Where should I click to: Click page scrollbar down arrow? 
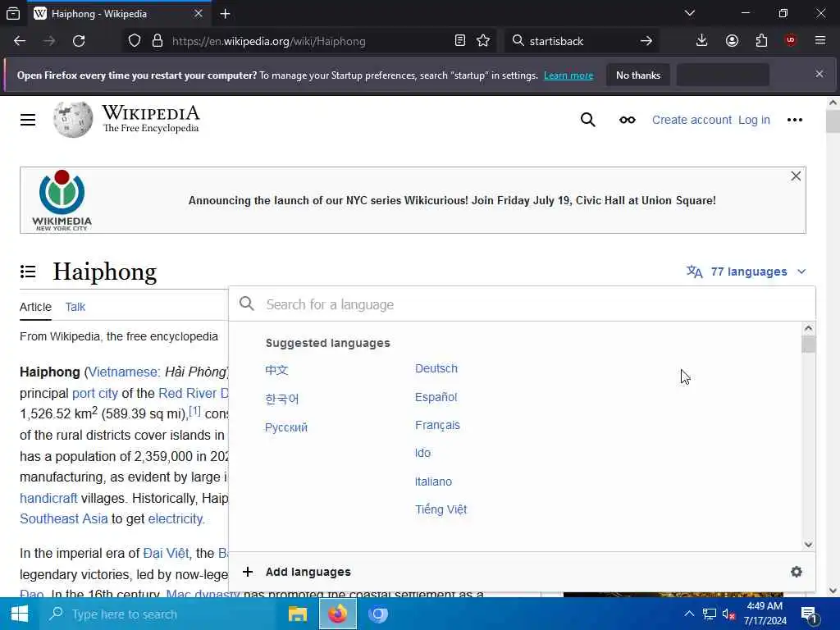pos(833,591)
